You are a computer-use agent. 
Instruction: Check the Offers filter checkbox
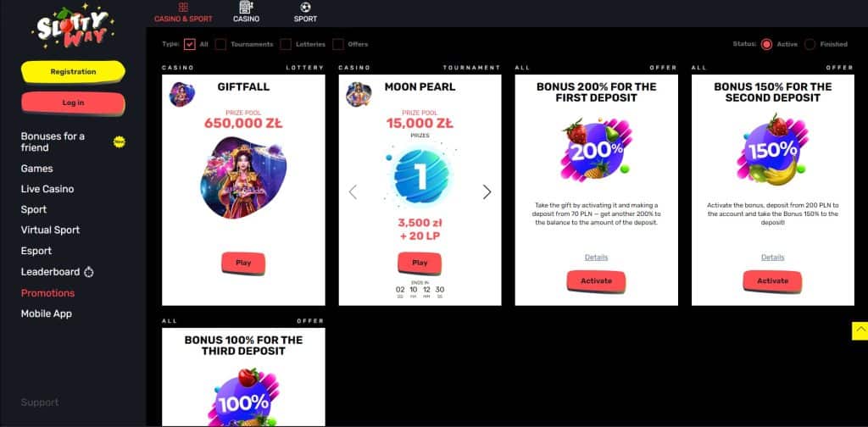(x=337, y=44)
